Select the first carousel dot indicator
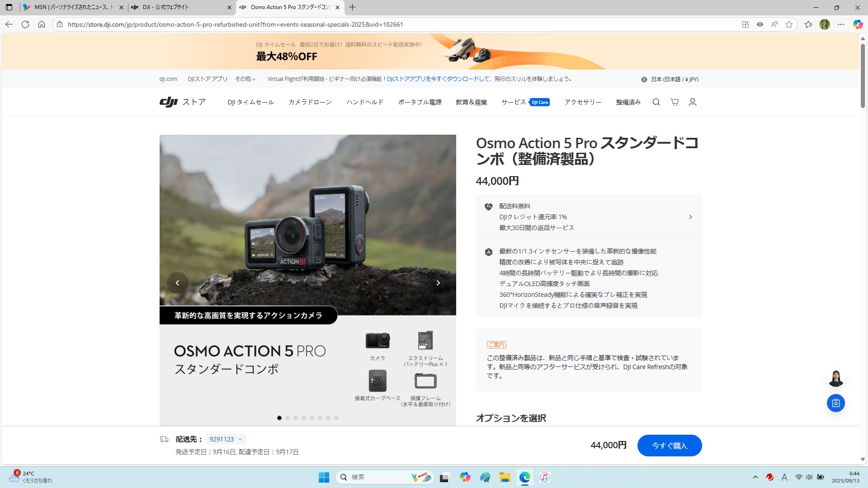This screenshot has height=488, width=868. coord(279,418)
